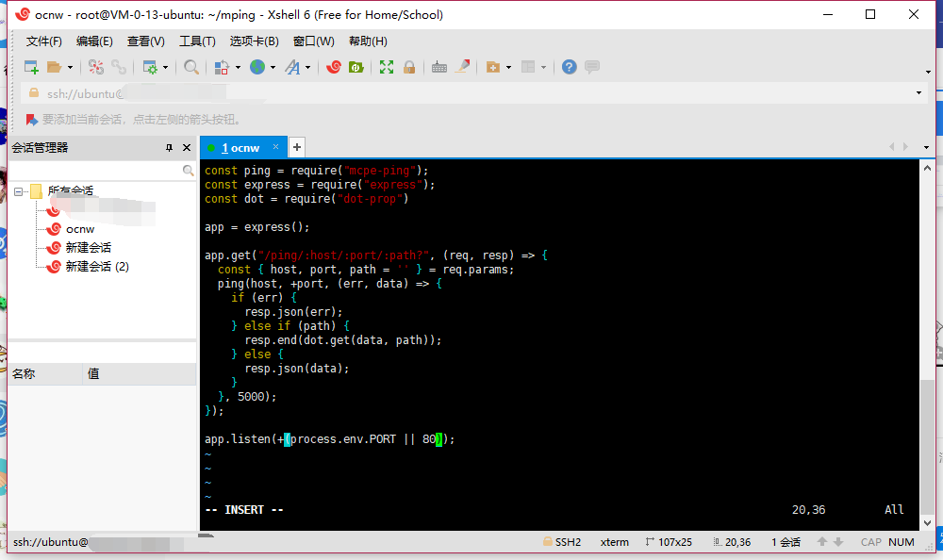
Task: Click the session manager search field
Action: 95,171
